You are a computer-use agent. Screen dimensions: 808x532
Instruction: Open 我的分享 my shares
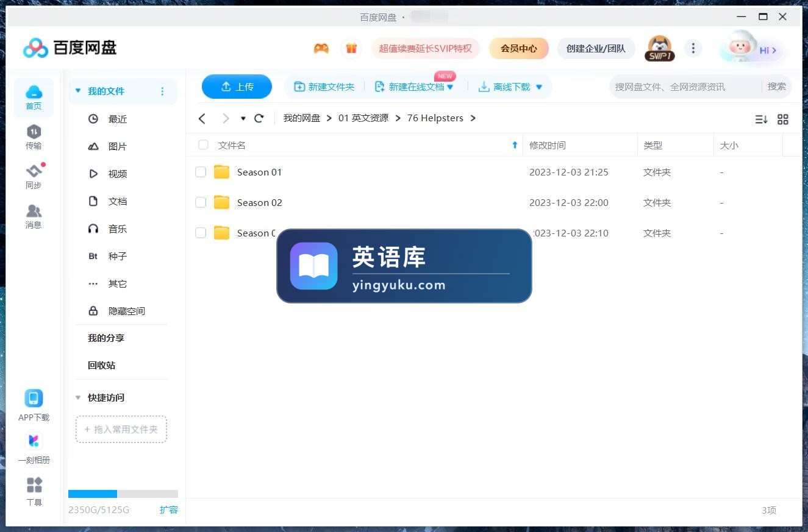coord(106,338)
